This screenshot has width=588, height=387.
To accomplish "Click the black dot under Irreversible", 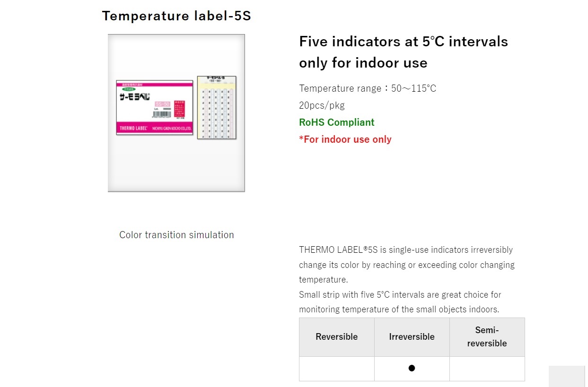I will (412, 368).
